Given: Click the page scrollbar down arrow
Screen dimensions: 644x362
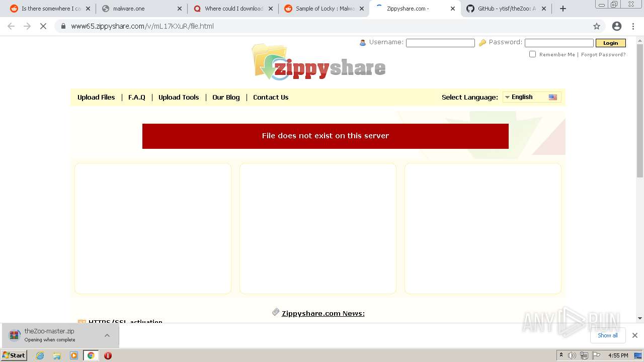Looking at the screenshot, I should 640,318.
